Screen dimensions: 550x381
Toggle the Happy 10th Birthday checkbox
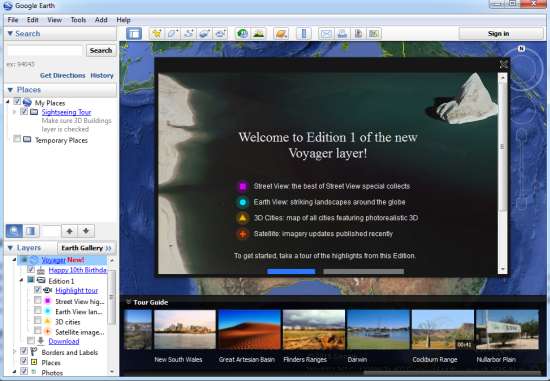tap(31, 269)
